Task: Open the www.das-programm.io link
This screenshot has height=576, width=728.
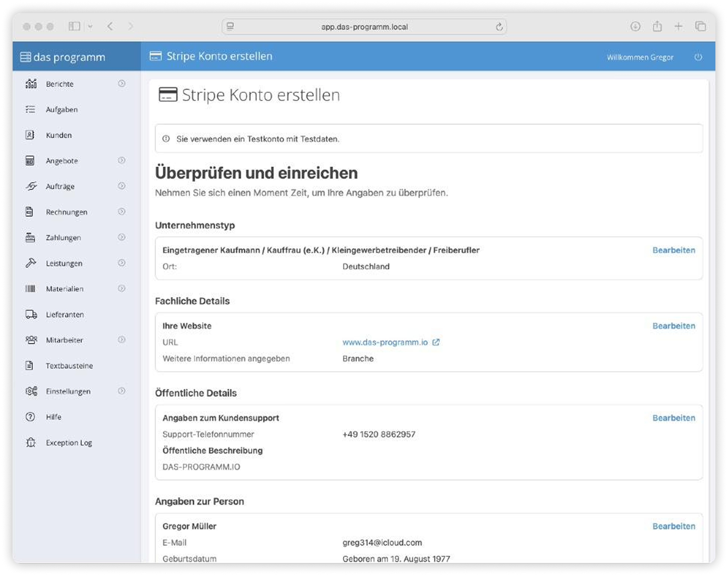Action: [385, 342]
